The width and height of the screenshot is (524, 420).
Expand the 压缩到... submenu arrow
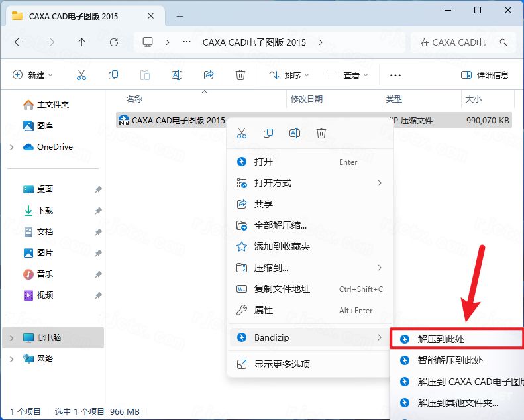click(380, 268)
